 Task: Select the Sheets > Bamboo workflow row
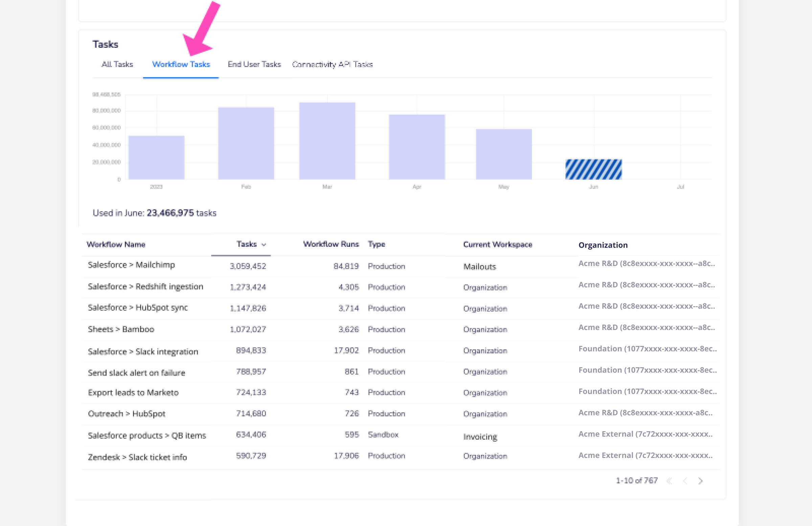pyautogui.click(x=121, y=329)
